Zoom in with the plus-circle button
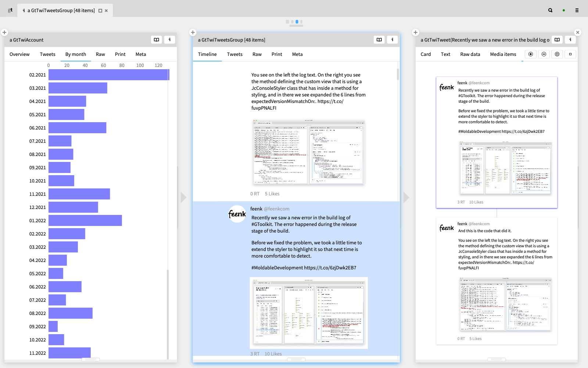Screen dimensions: 588x368 point(531,54)
